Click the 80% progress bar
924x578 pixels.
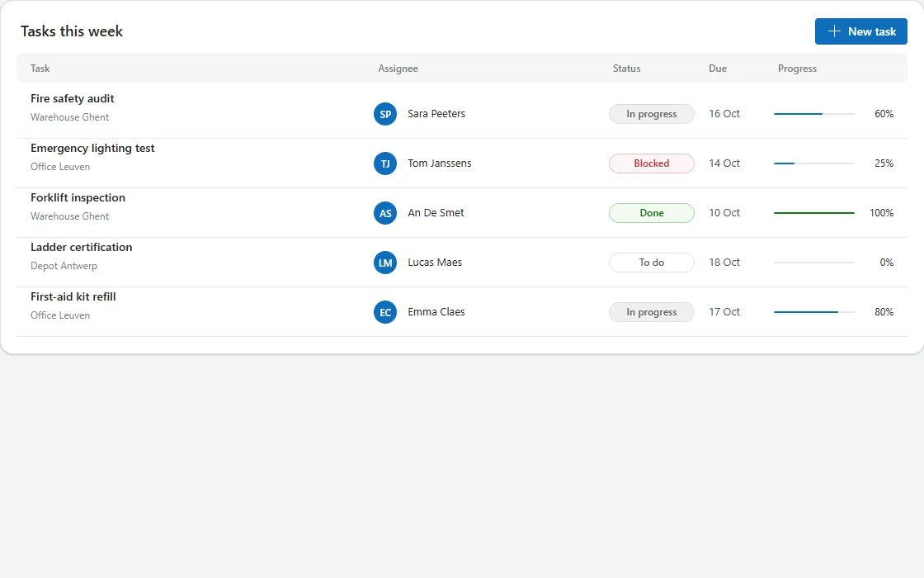coord(813,312)
